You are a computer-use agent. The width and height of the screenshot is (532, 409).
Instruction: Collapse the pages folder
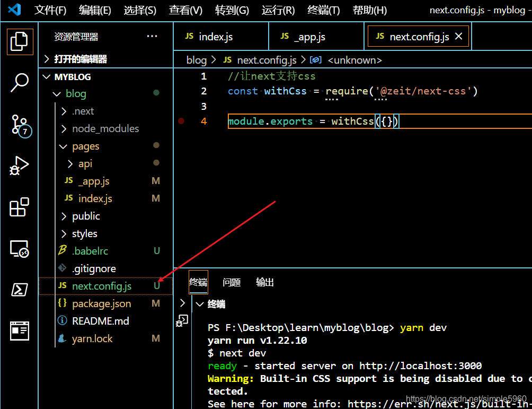(64, 146)
